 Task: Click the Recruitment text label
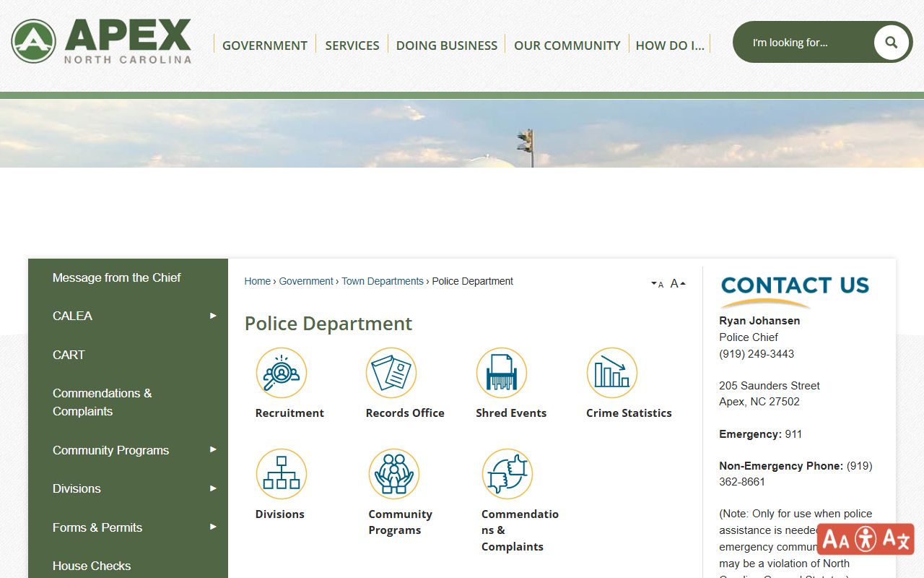tap(289, 413)
